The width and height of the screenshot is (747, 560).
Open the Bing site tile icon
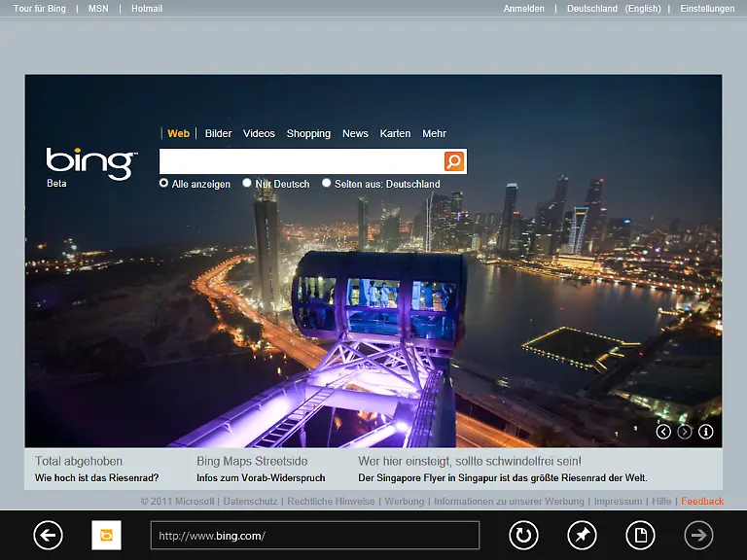pyautogui.click(x=106, y=536)
